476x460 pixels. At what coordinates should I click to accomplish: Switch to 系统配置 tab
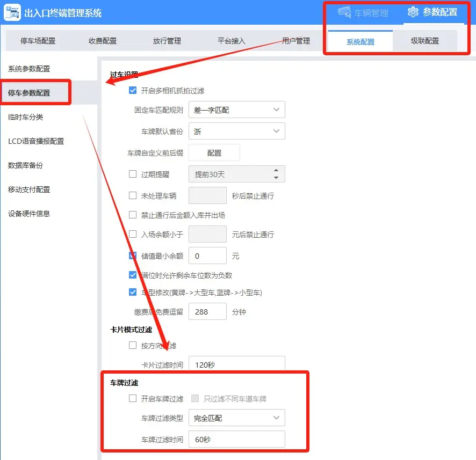point(360,41)
